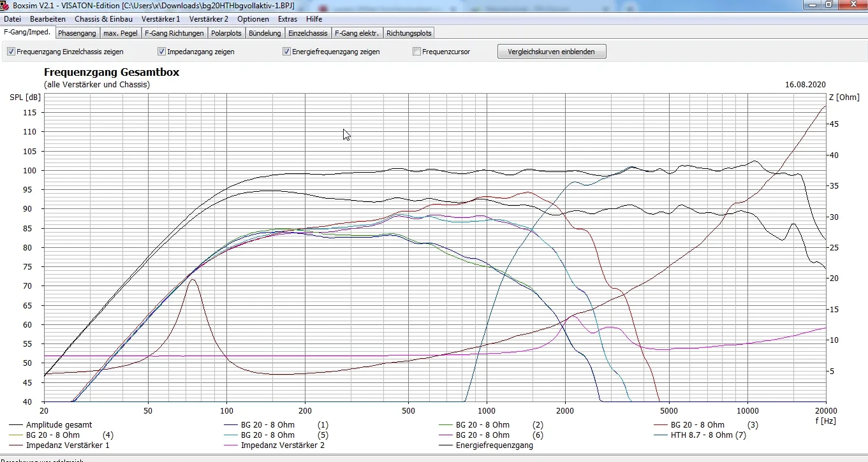The width and height of the screenshot is (868, 462).
Task: Click the Boxsim application icon in title bar
Action: click(x=5, y=5)
